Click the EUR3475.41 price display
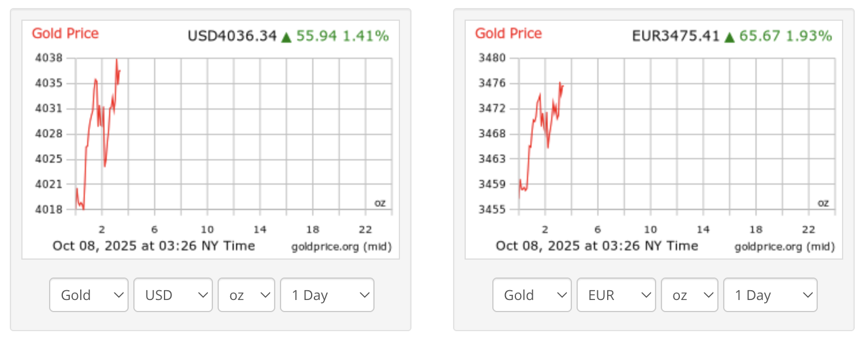 (676, 35)
